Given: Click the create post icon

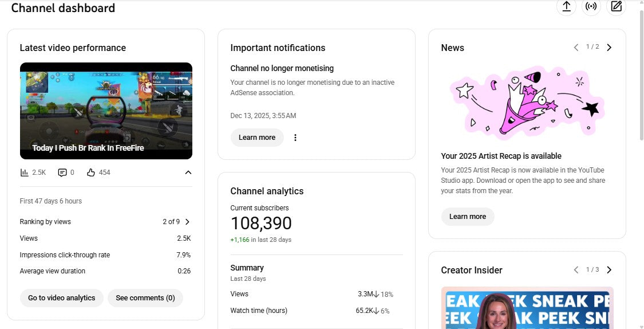Looking at the screenshot, I should [x=616, y=6].
